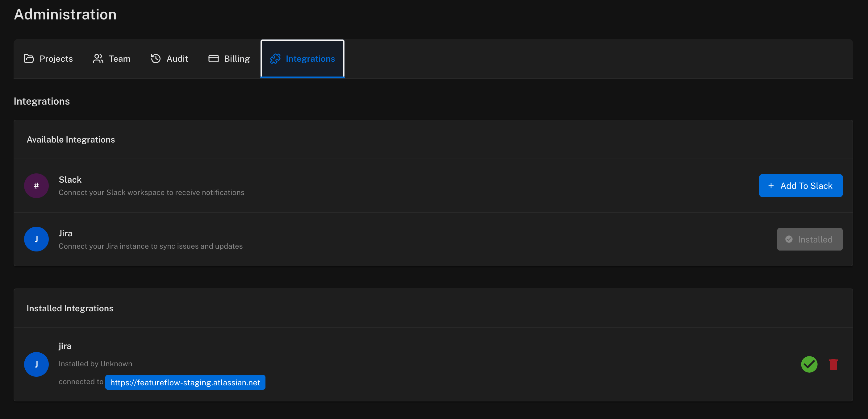Click the plus sign in Add To Slack

771,185
